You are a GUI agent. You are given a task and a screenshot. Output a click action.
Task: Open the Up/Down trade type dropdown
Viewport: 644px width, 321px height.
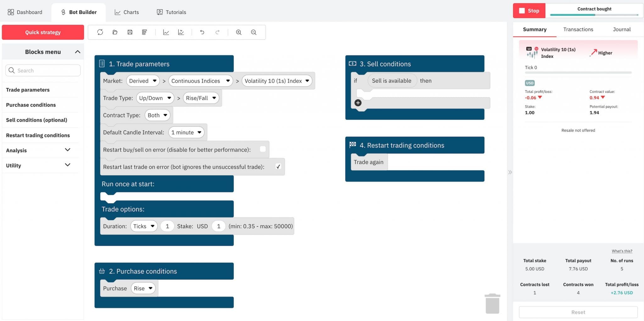155,98
